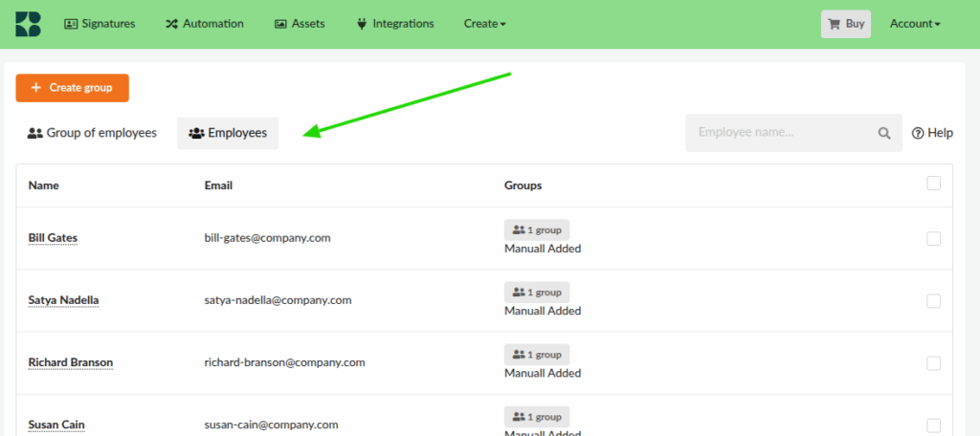This screenshot has width=980, height=436.
Task: Select the Employees tab
Action: click(x=228, y=134)
